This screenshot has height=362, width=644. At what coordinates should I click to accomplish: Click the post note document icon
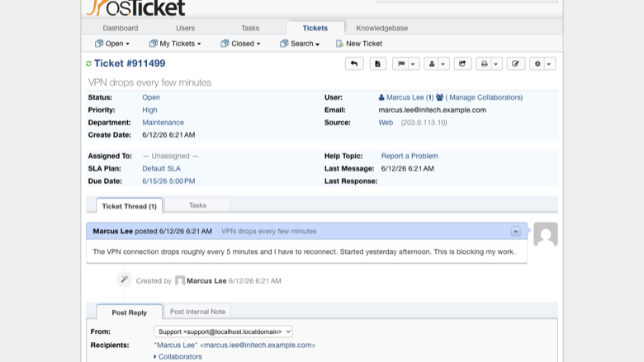pyautogui.click(x=377, y=64)
